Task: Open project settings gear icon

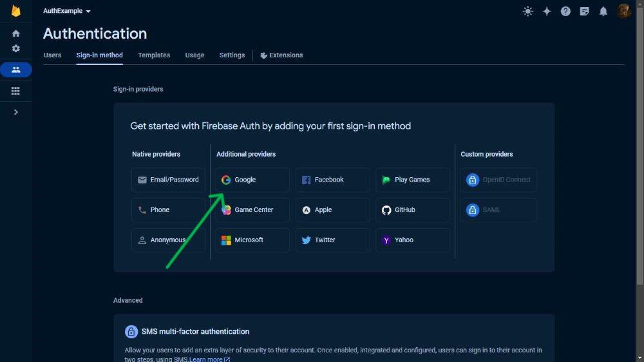Action: pos(15,48)
